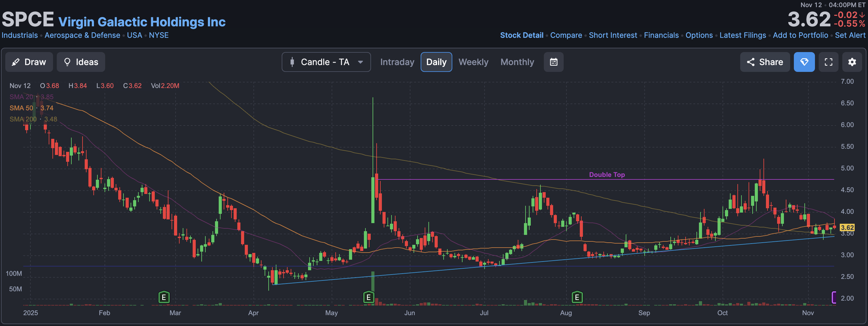Screen dimensions: 868x326
Task: Open the Financials link
Action: tap(661, 35)
